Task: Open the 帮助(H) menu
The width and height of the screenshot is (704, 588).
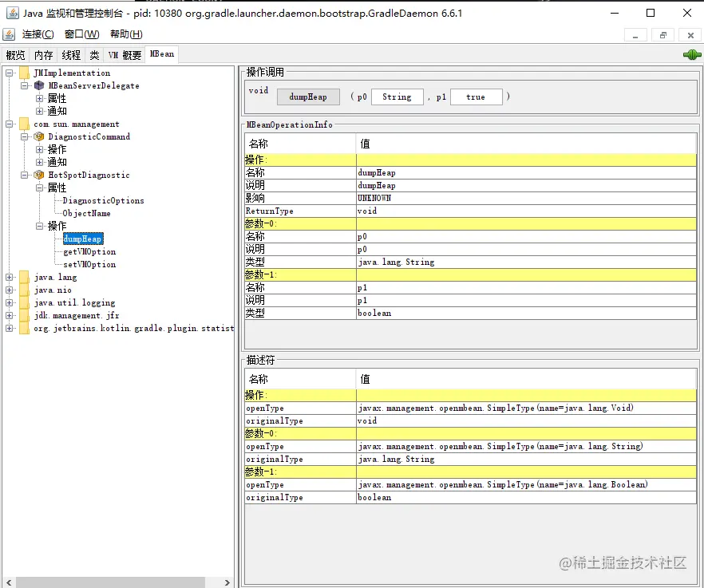Action: click(x=125, y=34)
